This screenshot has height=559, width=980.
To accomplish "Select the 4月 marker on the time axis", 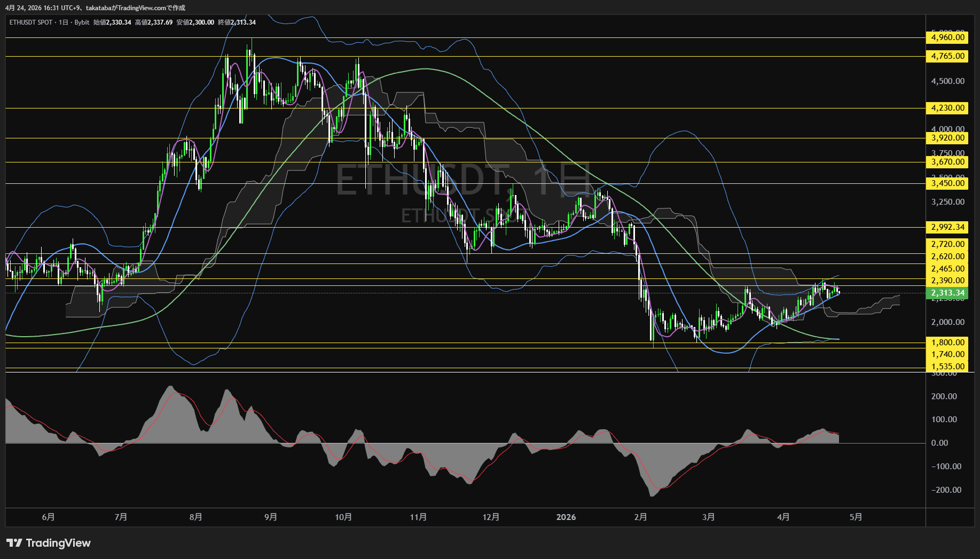I will [x=783, y=517].
